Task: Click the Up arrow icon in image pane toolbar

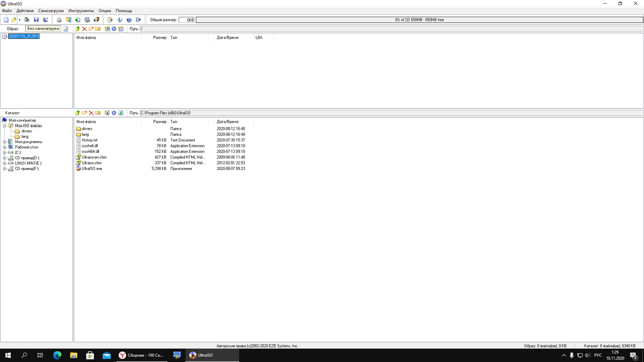Action: tap(77, 28)
